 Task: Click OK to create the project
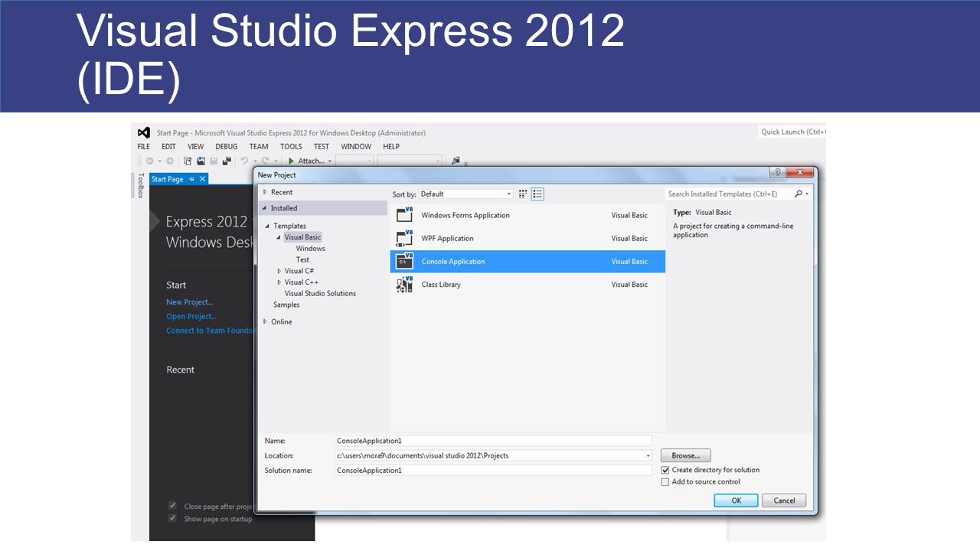click(736, 500)
